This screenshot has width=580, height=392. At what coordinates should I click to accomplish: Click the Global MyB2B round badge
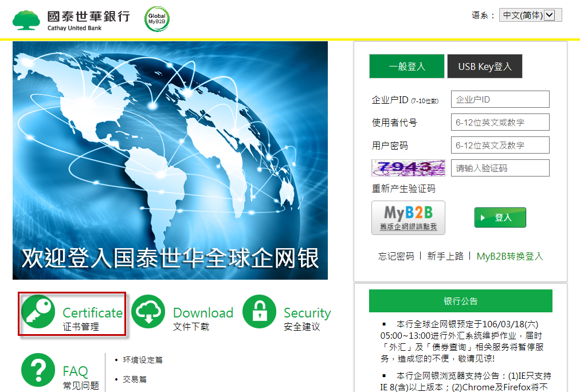click(157, 19)
